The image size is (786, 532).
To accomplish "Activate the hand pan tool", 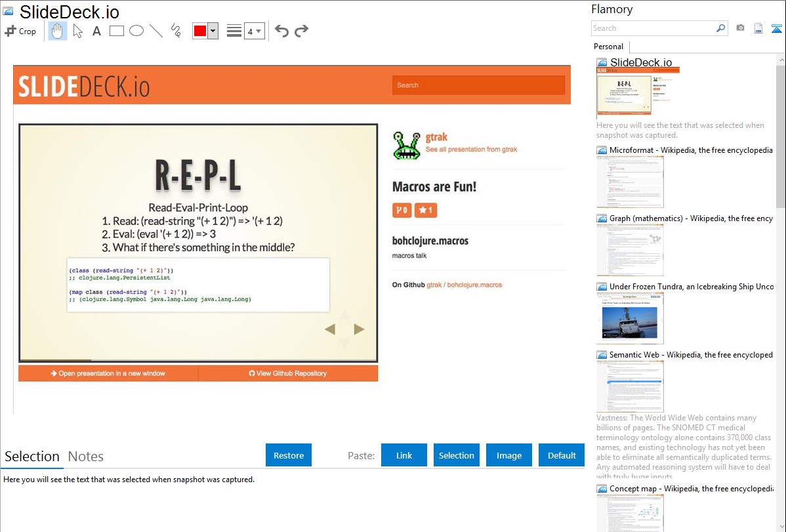I will [x=58, y=31].
